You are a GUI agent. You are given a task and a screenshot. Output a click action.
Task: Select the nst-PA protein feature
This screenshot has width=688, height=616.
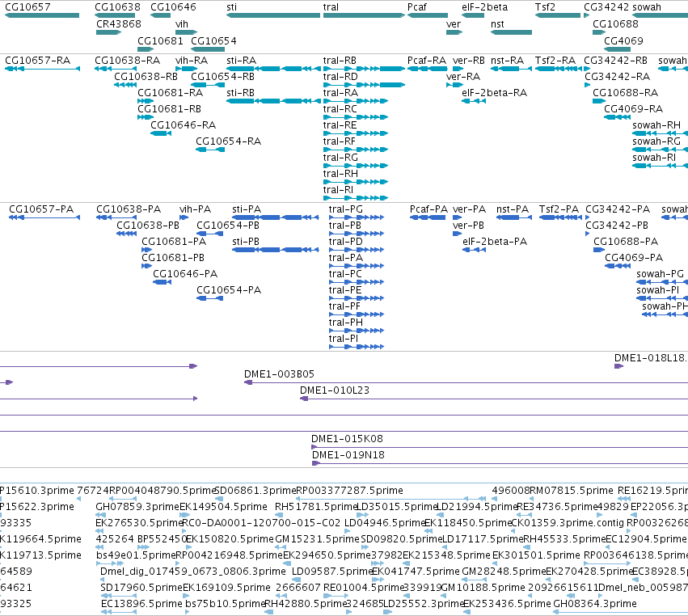[x=514, y=217]
